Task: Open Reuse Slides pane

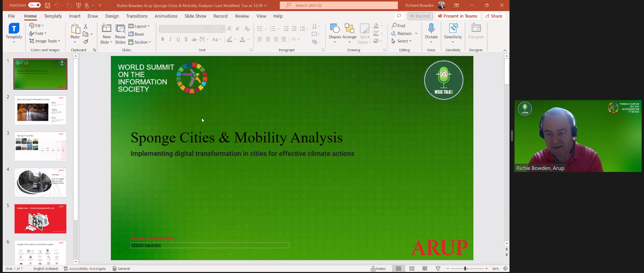Action: pyautogui.click(x=120, y=34)
